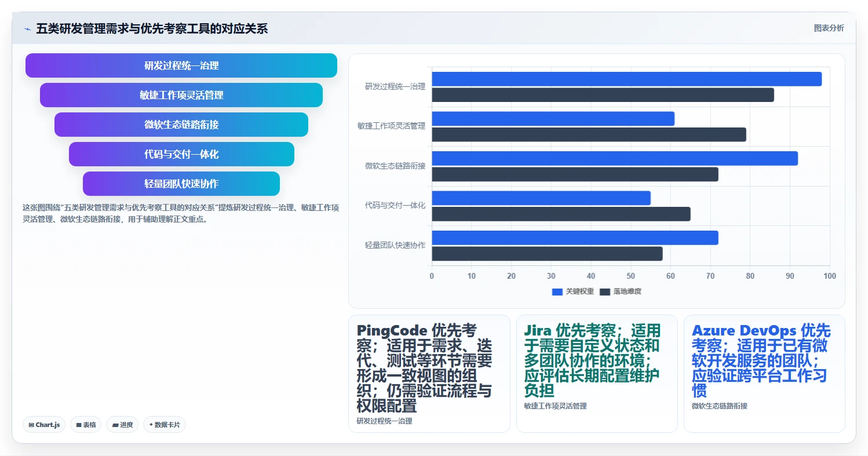Toggle the 关键权重 legend series

(573, 291)
